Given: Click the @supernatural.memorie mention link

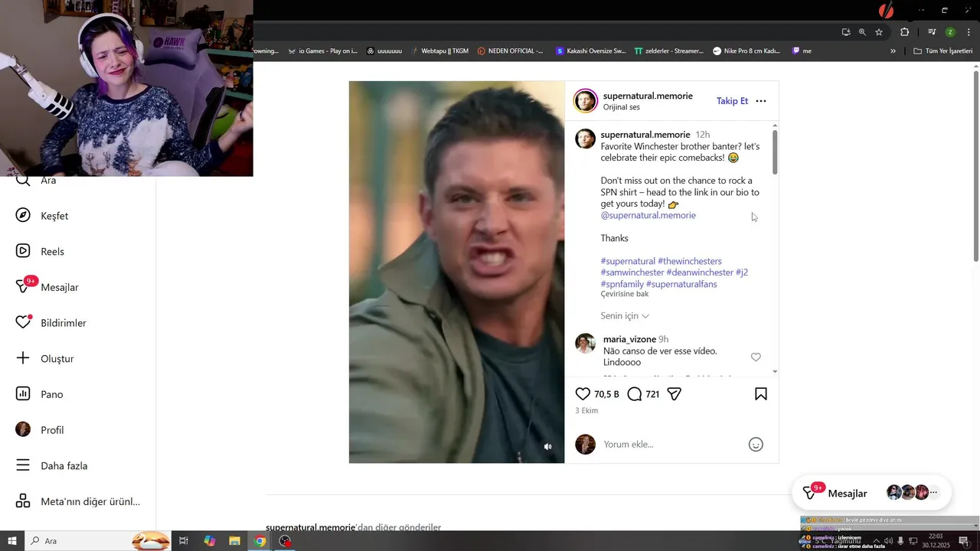Looking at the screenshot, I should [648, 215].
